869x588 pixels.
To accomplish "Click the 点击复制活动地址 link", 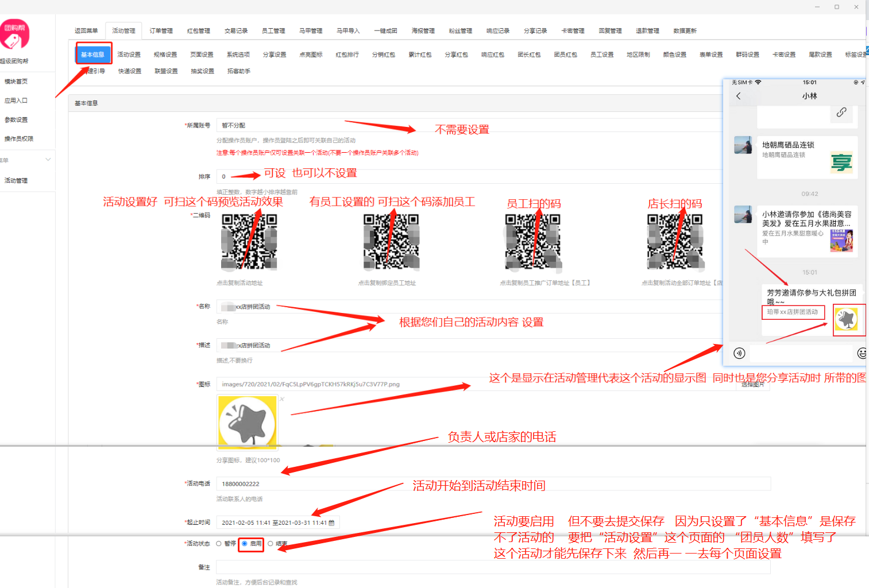I will point(240,283).
